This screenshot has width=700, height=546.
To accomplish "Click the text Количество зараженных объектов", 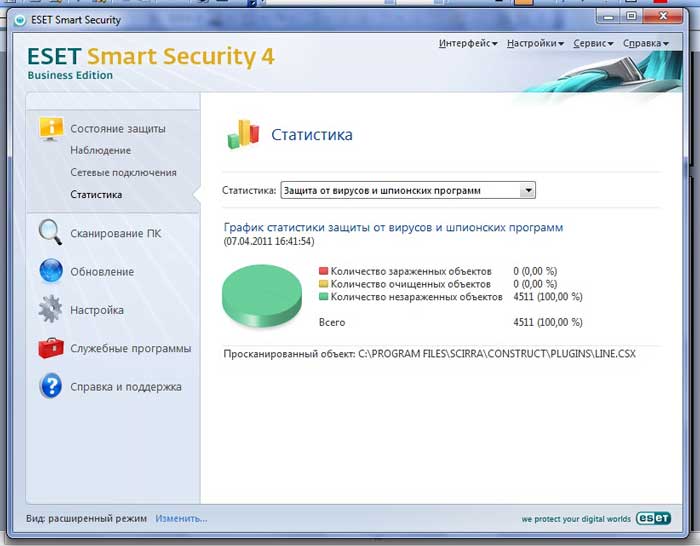I will 411,271.
